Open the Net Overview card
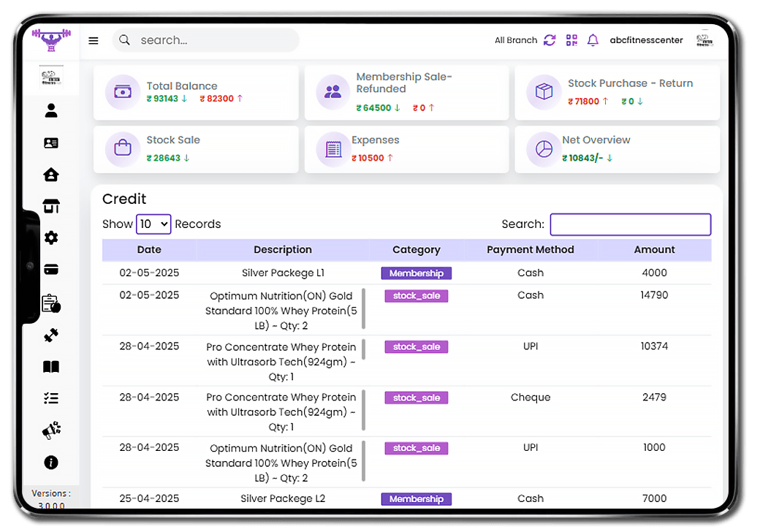 (x=617, y=150)
